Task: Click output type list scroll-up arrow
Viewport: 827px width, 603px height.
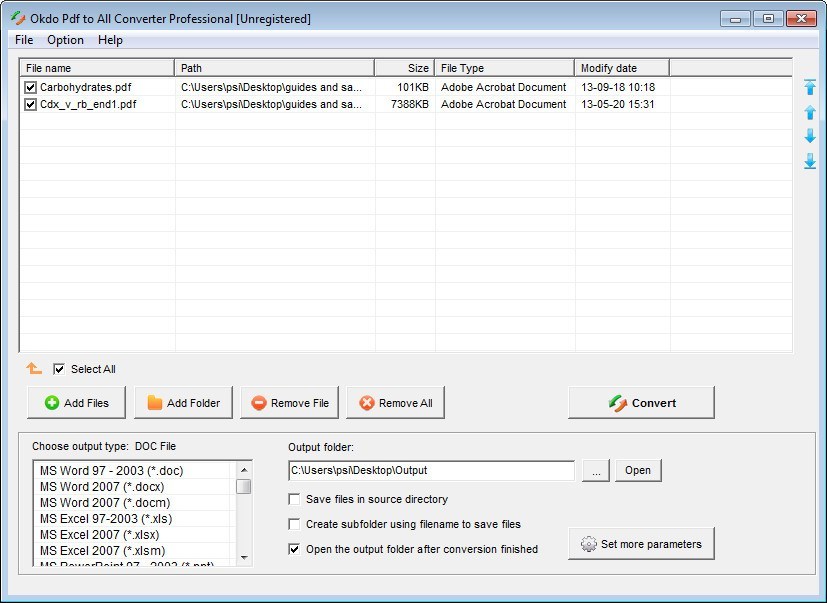Action: pos(244,470)
